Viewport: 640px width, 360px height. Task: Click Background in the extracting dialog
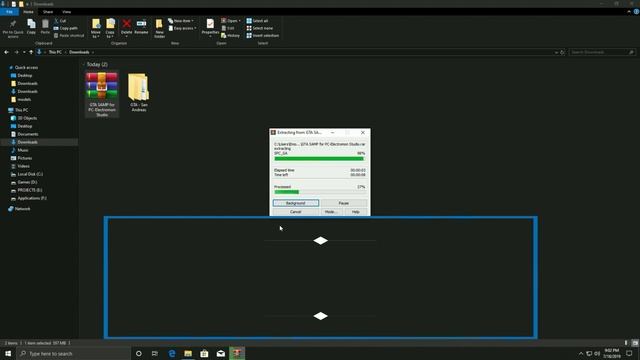pos(296,203)
